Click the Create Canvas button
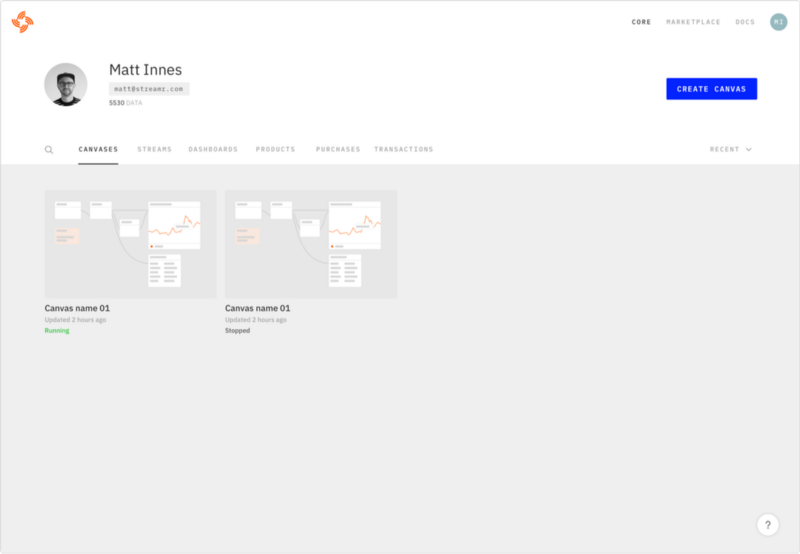Screen dimensions: 800x554 711,89
